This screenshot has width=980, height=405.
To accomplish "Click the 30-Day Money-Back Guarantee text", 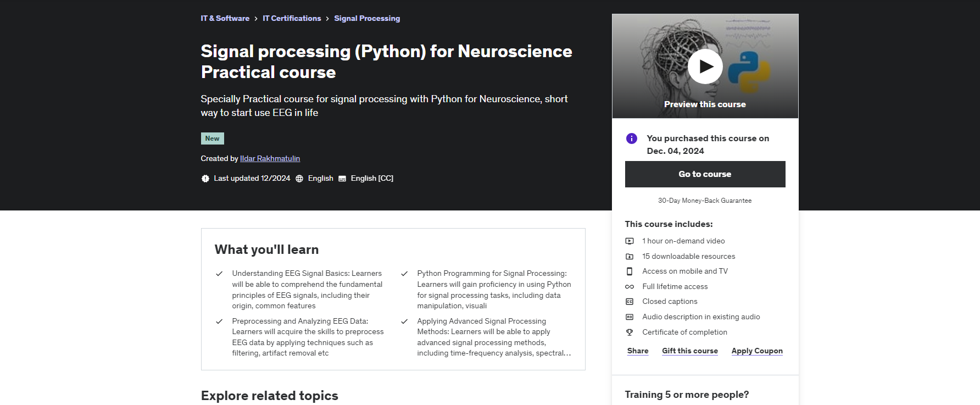I will coord(705,201).
